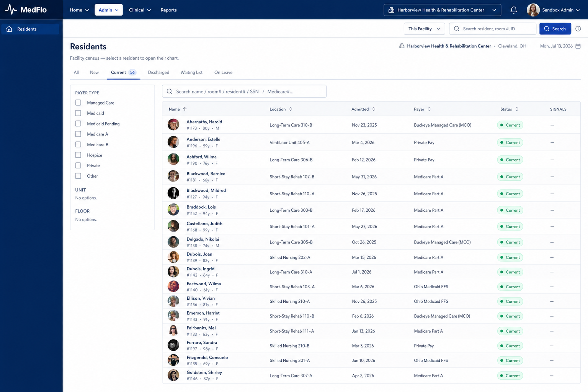Open the Waiting List tab

click(191, 72)
